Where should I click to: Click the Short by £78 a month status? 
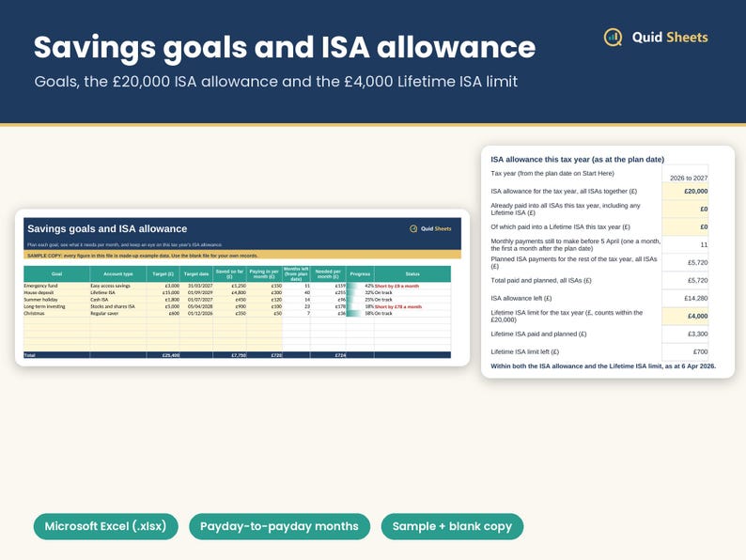click(398, 307)
